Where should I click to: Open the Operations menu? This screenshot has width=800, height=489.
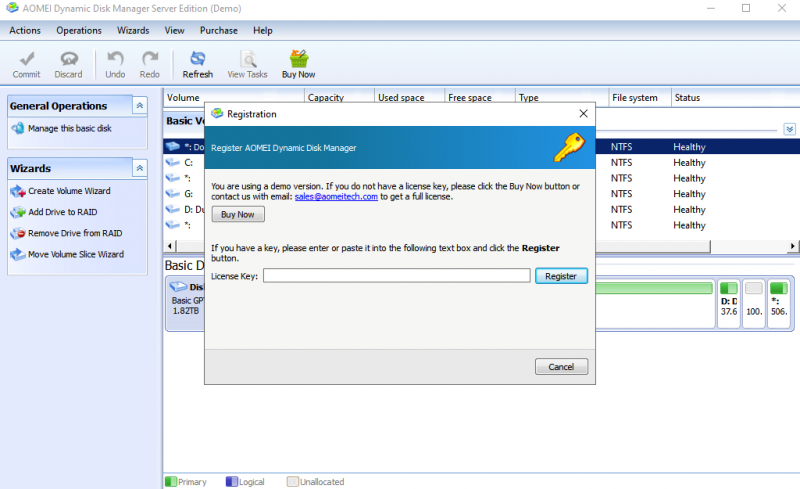coord(79,31)
